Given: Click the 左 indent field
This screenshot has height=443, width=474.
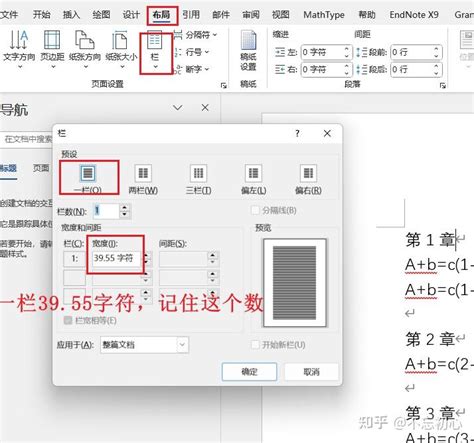Looking at the screenshot, I should pos(322,52).
